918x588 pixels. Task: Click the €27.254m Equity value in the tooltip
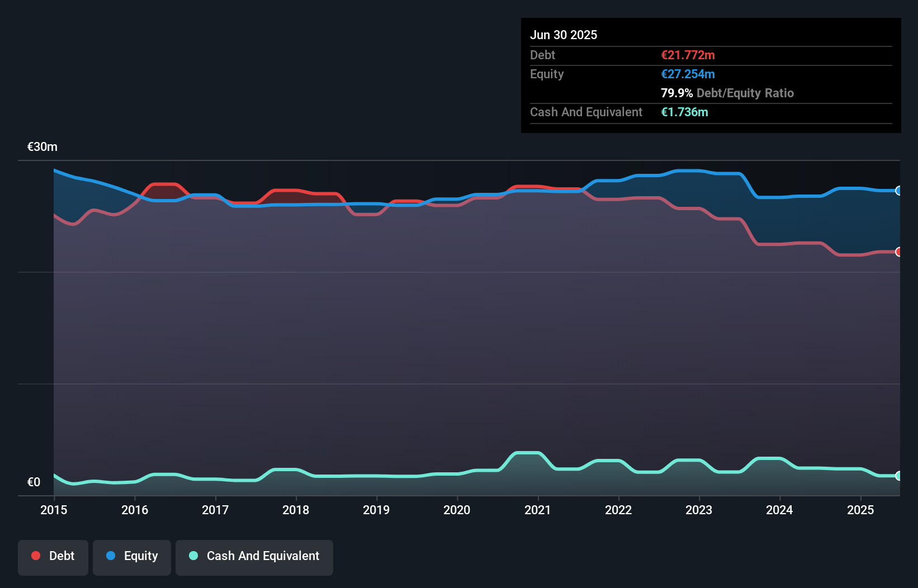tap(688, 74)
